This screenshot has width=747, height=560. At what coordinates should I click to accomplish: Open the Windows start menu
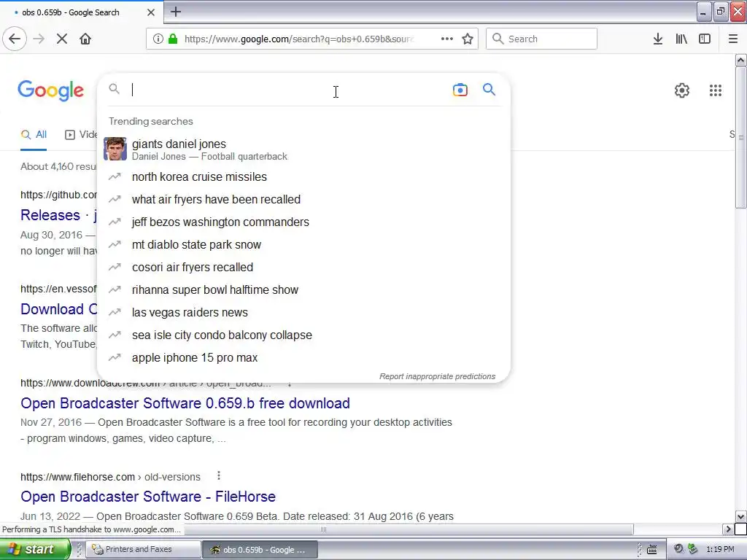(35, 549)
